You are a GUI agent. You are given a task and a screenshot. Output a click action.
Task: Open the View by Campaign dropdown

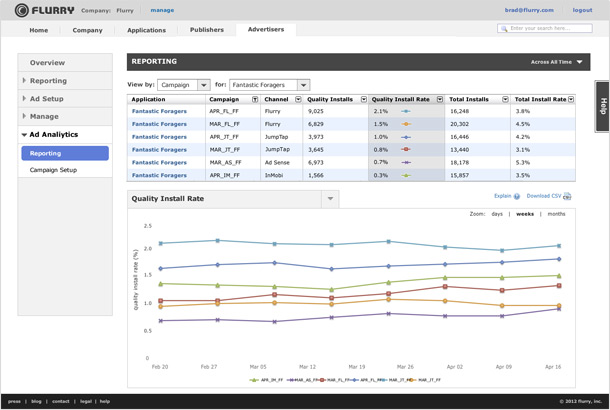(x=184, y=85)
